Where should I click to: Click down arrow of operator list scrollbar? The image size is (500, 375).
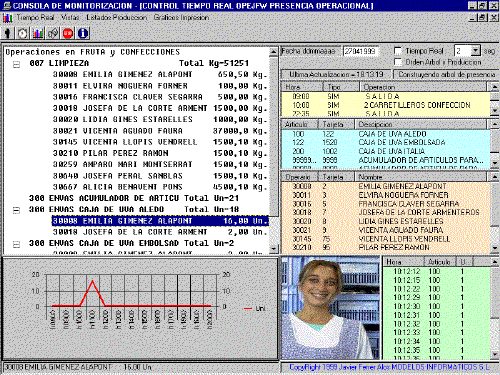coord(495,249)
